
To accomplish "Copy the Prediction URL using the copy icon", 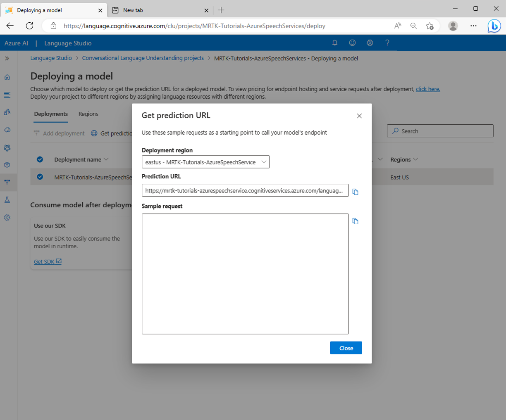I will coord(355,191).
